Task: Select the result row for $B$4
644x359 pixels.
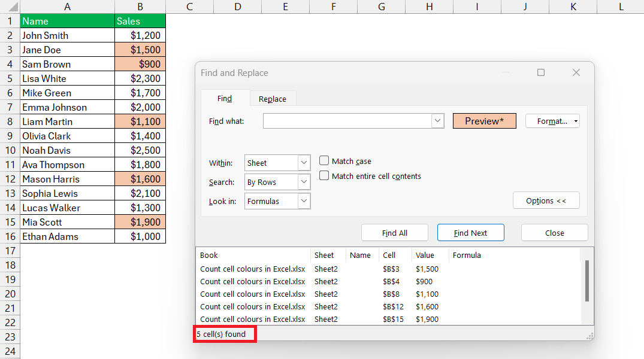Action: (389, 281)
